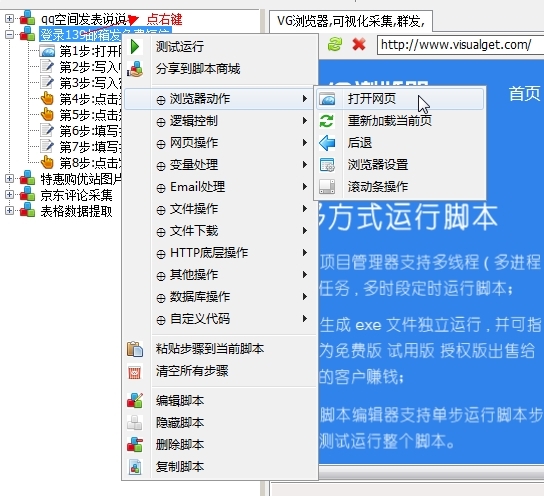Image resolution: width=544 pixels, height=496 pixels.
Task: Click the red X stop icon in toolbar
Action: pos(359,44)
